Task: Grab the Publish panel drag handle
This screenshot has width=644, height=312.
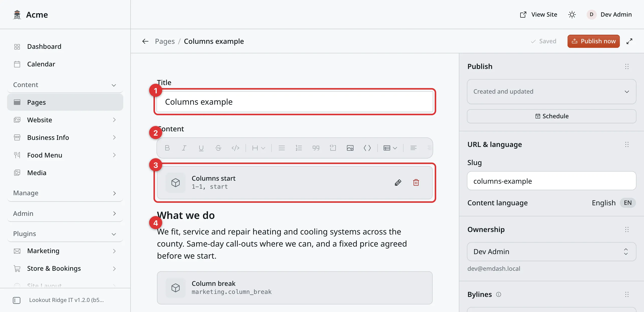Action: coord(627,66)
